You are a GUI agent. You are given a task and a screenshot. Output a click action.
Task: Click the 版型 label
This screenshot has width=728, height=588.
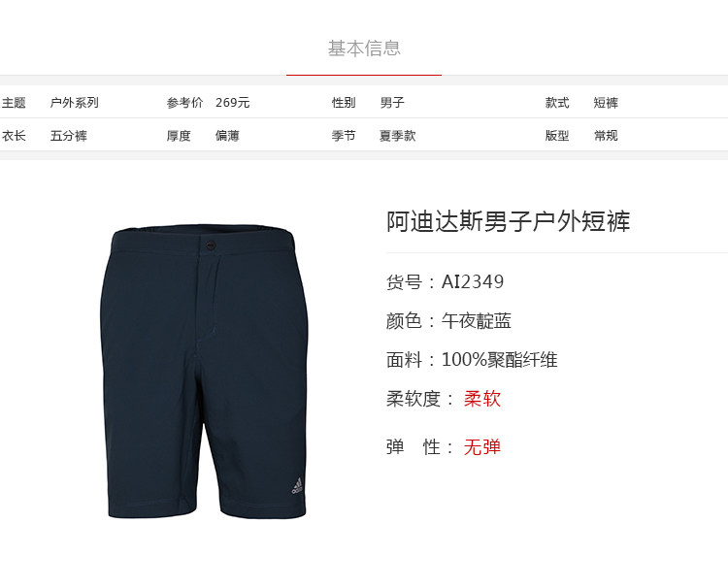(557, 136)
